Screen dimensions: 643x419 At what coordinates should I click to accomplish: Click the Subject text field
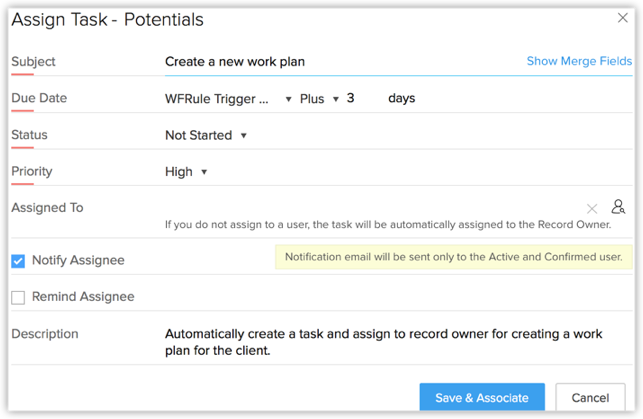point(340,61)
